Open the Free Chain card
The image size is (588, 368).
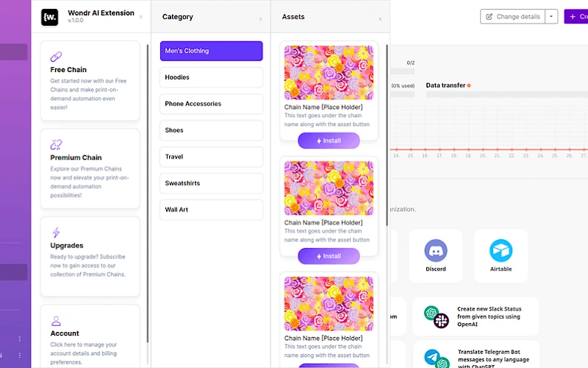tap(90, 81)
